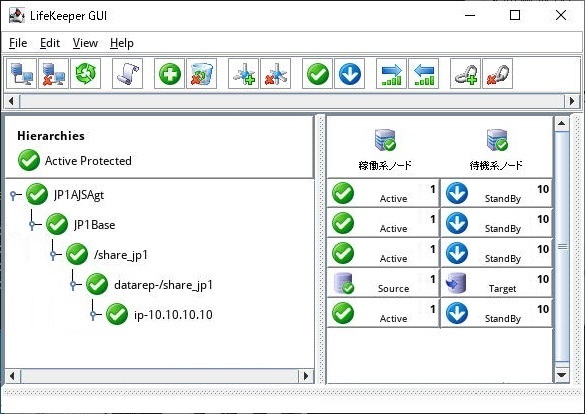Click the Add Dependency chain icon
The height and width of the screenshot is (414, 585).
(x=465, y=73)
